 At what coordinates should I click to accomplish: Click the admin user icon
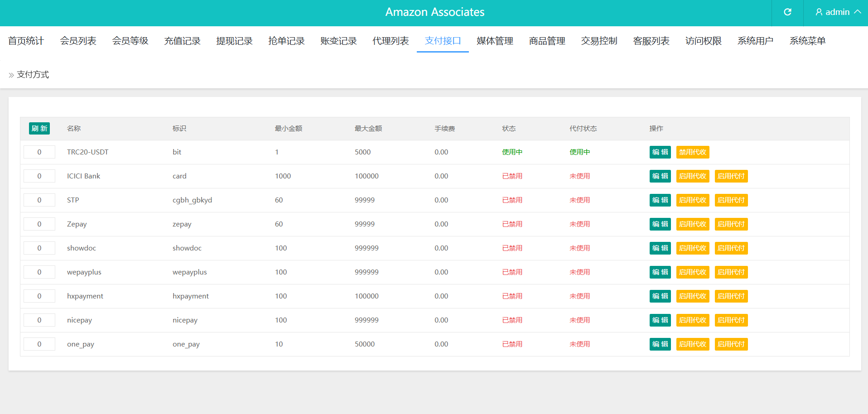(x=819, y=12)
